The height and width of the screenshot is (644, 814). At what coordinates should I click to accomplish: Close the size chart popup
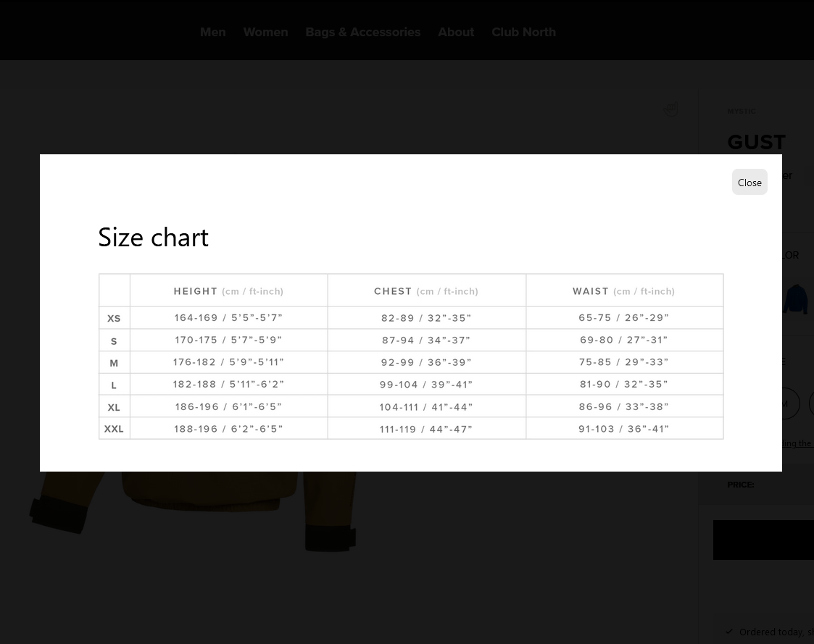pyautogui.click(x=749, y=183)
